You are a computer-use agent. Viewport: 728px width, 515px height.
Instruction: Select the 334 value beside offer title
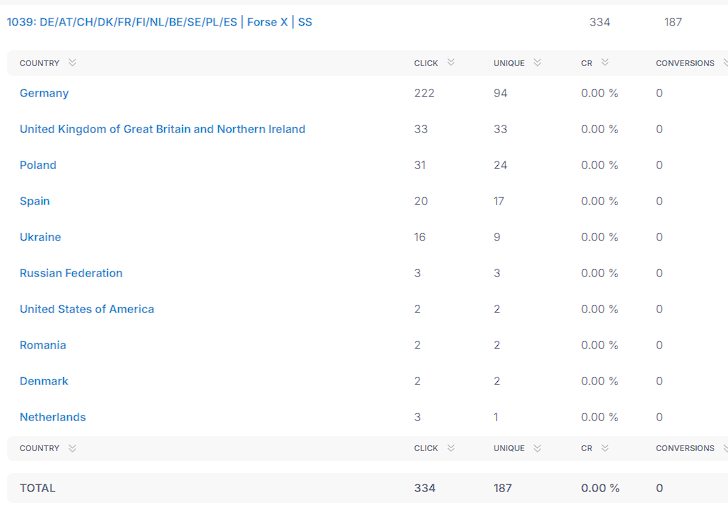(x=600, y=22)
